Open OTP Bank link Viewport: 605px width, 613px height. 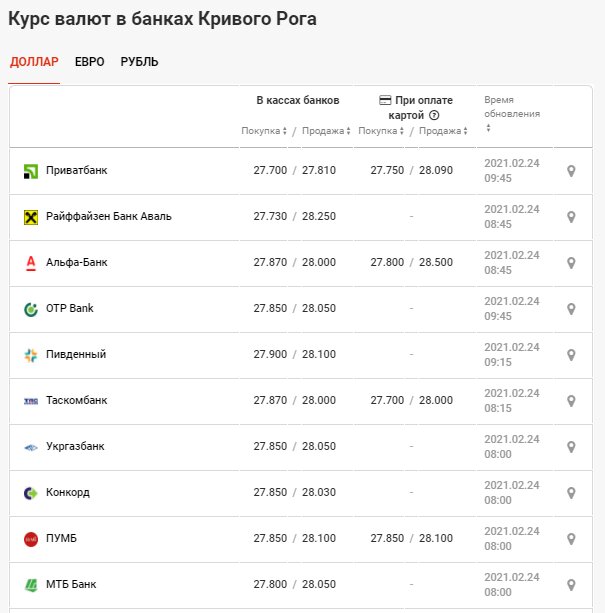pyautogui.click(x=70, y=308)
